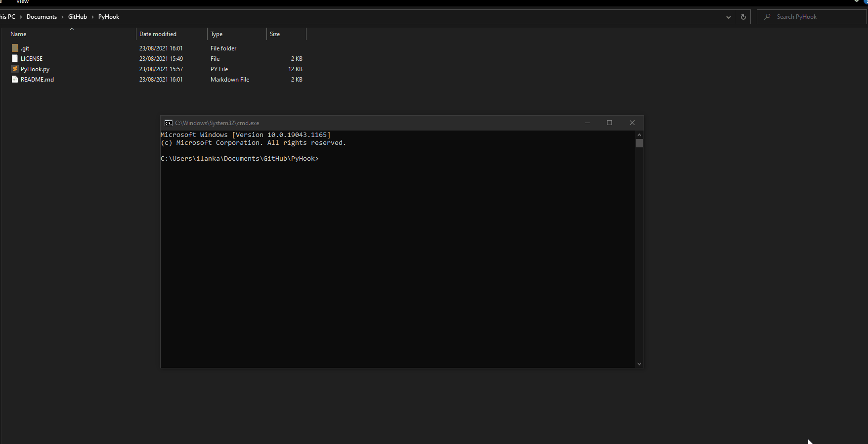Click the refresh button in address bar

coord(743,17)
